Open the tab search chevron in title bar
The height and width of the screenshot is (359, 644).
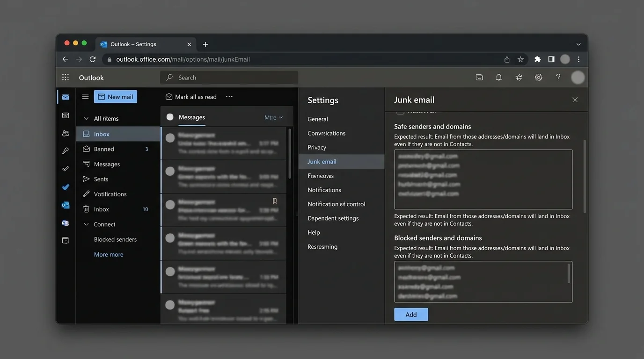coord(578,44)
